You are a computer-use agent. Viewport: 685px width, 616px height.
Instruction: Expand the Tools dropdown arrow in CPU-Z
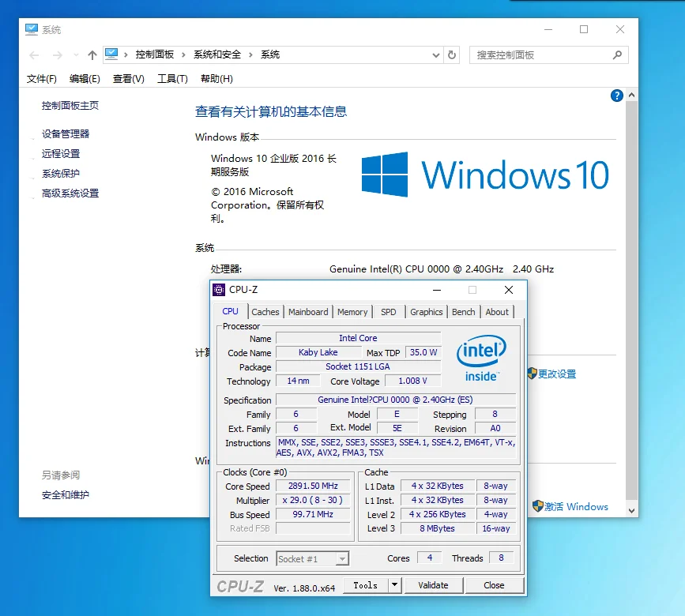click(394, 584)
